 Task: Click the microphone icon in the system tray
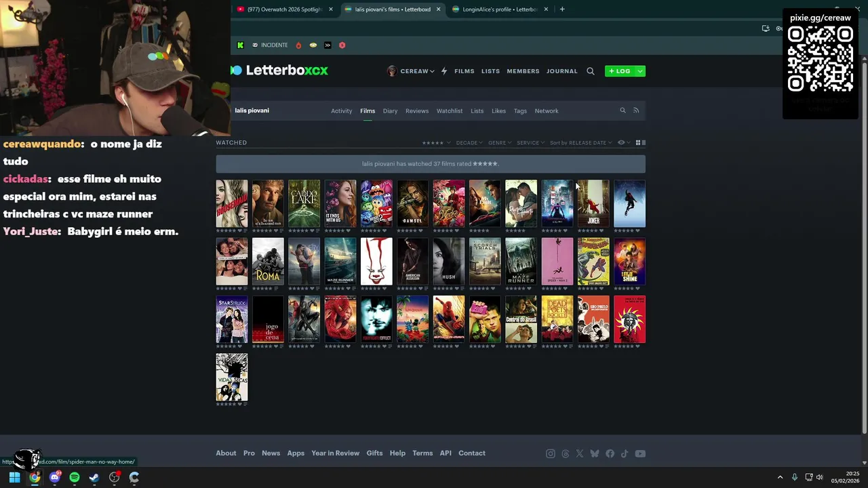(x=795, y=477)
